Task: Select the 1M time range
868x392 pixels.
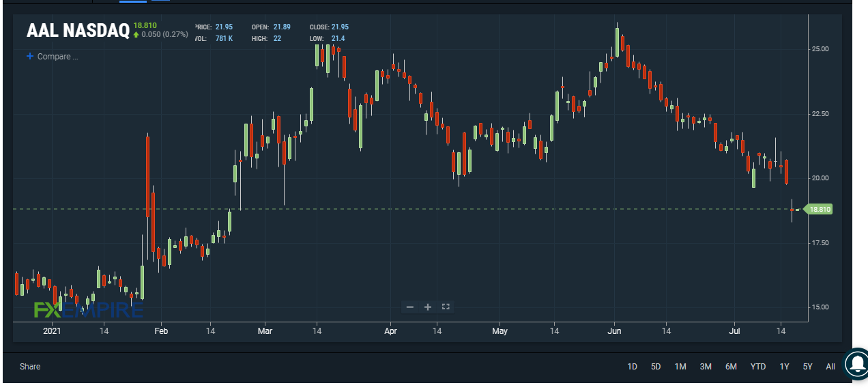Action: pyautogui.click(x=680, y=367)
